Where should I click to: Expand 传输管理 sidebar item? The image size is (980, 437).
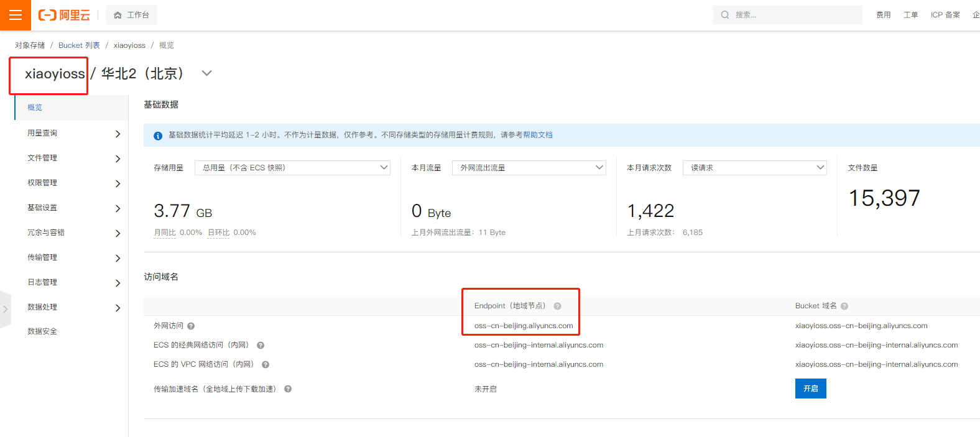coord(72,257)
